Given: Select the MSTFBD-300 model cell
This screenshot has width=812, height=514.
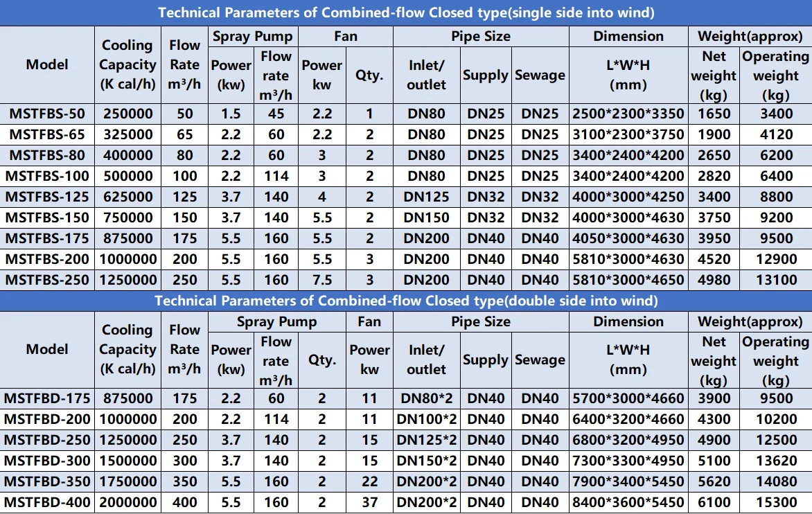Looking at the screenshot, I should 47,461.
